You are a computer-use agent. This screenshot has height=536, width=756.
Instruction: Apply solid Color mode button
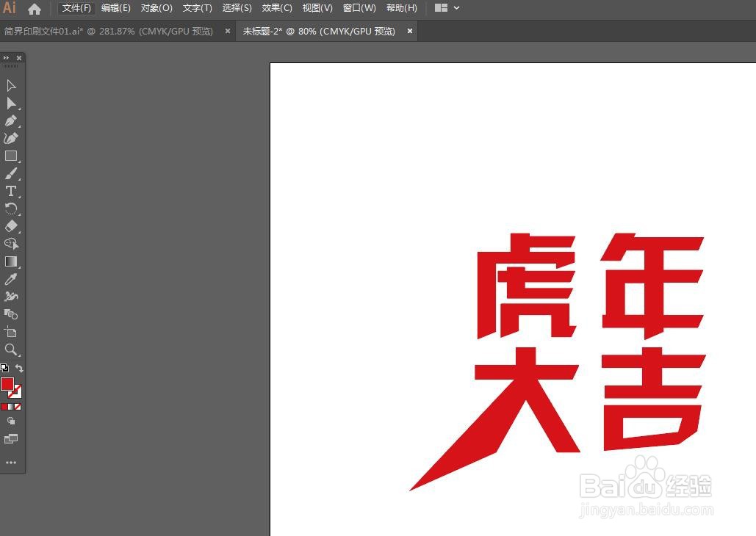click(4, 407)
